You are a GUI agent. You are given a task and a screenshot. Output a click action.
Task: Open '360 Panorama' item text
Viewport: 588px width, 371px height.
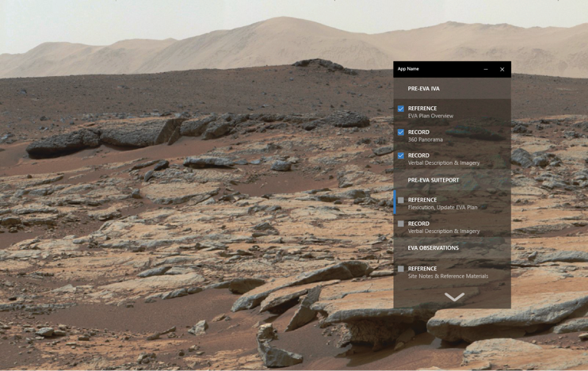click(426, 140)
